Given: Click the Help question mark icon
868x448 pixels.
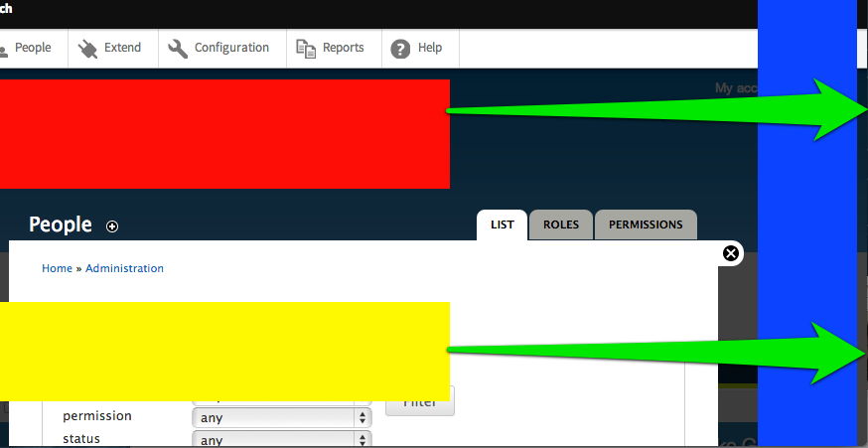Looking at the screenshot, I should point(400,49).
